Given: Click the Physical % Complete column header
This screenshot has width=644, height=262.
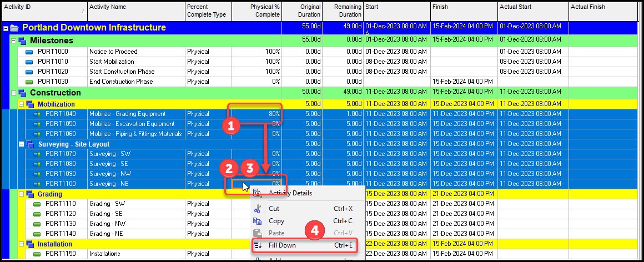Looking at the screenshot, I should pyautogui.click(x=256, y=11).
